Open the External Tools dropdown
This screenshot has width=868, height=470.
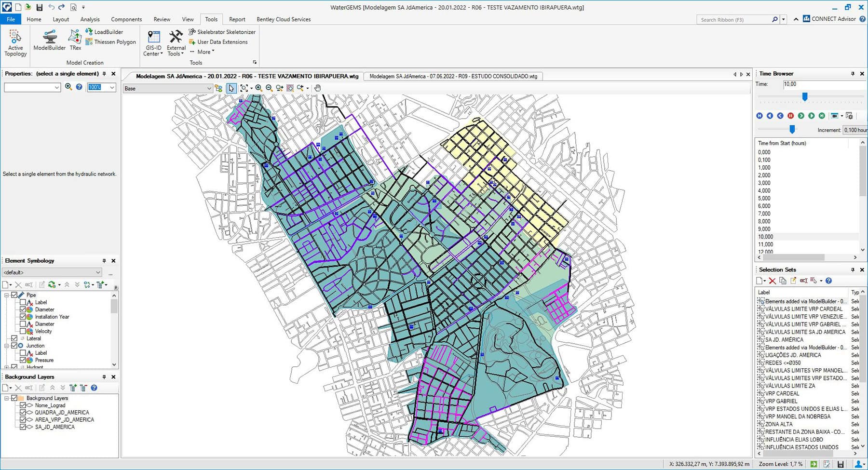click(176, 43)
